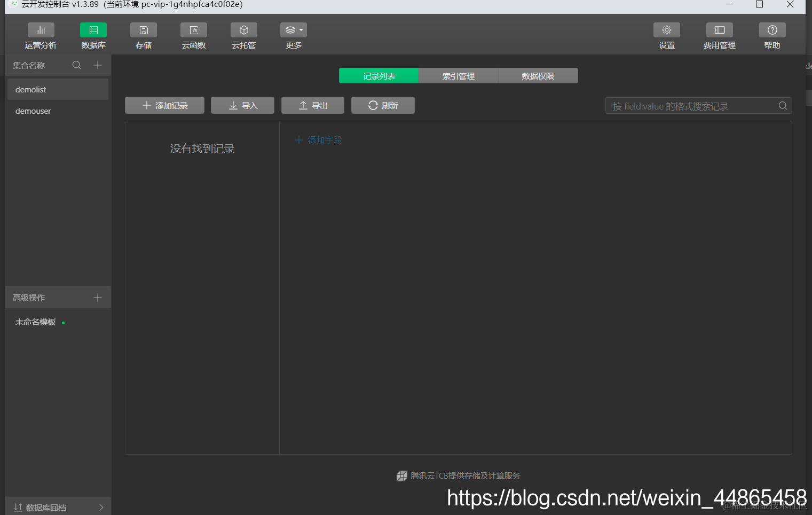812x515 pixels.
Task: Open the 设置 settings gear icon
Action: 667,30
